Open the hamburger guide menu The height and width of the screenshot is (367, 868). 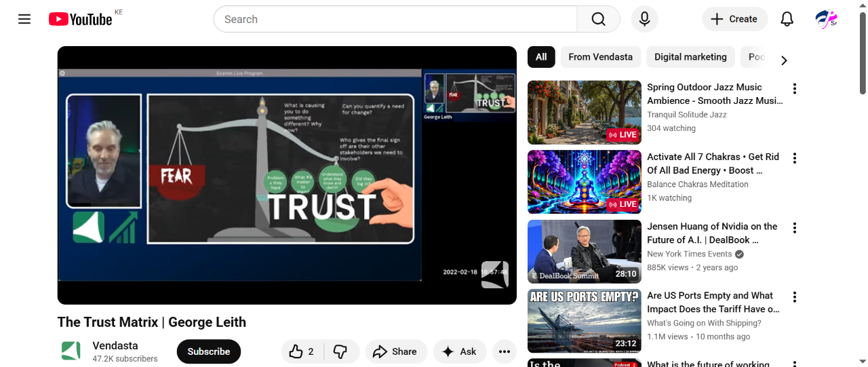click(24, 19)
